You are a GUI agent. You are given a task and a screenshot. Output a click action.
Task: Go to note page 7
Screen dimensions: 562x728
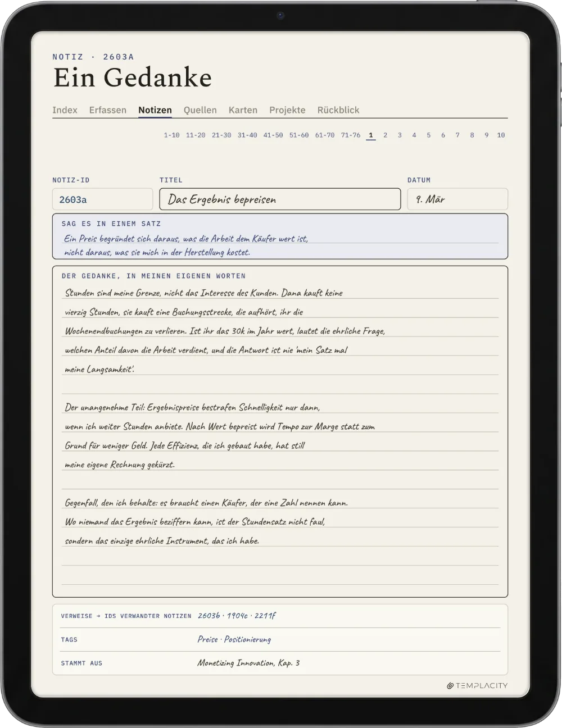pyautogui.click(x=457, y=135)
